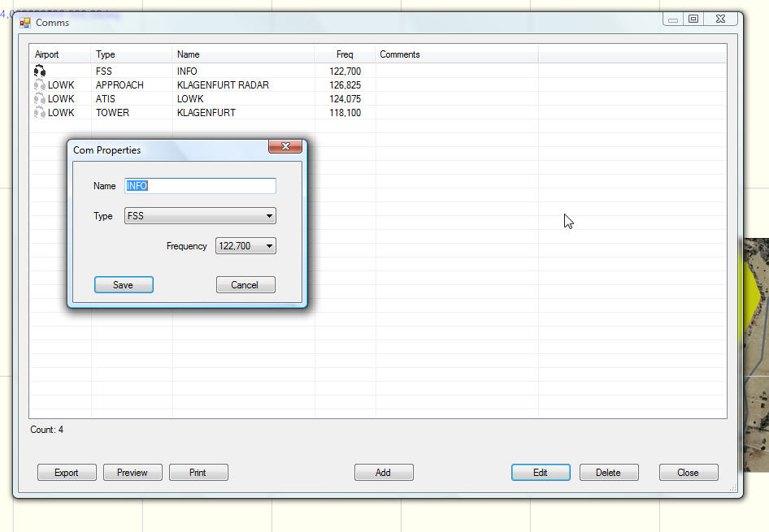Open the Preview of the comms list
Image resolution: width=769 pixels, height=532 pixels.
(x=133, y=473)
